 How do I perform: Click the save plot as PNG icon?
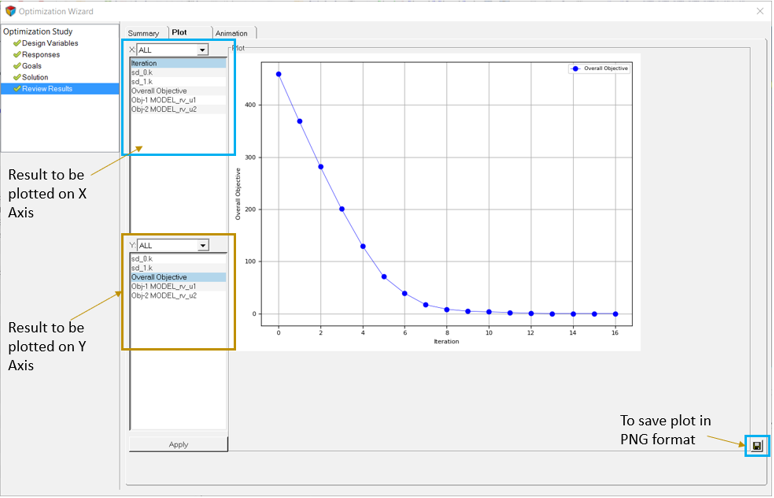(757, 445)
